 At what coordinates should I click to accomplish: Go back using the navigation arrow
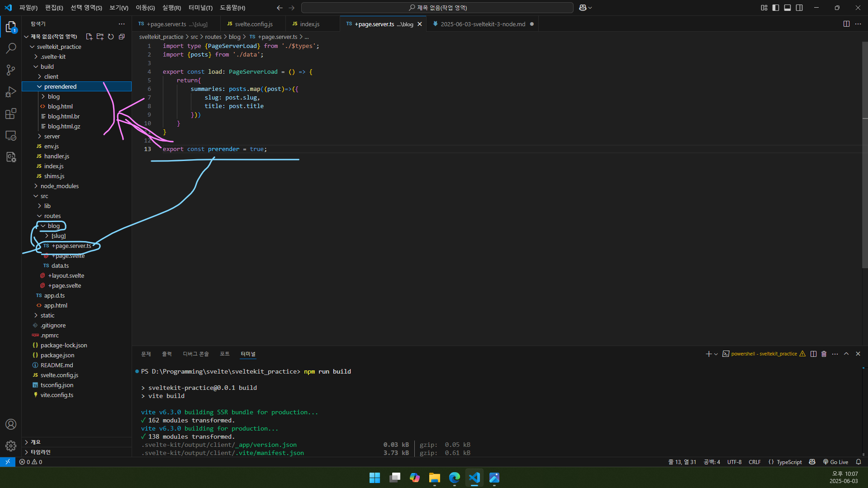(x=280, y=8)
